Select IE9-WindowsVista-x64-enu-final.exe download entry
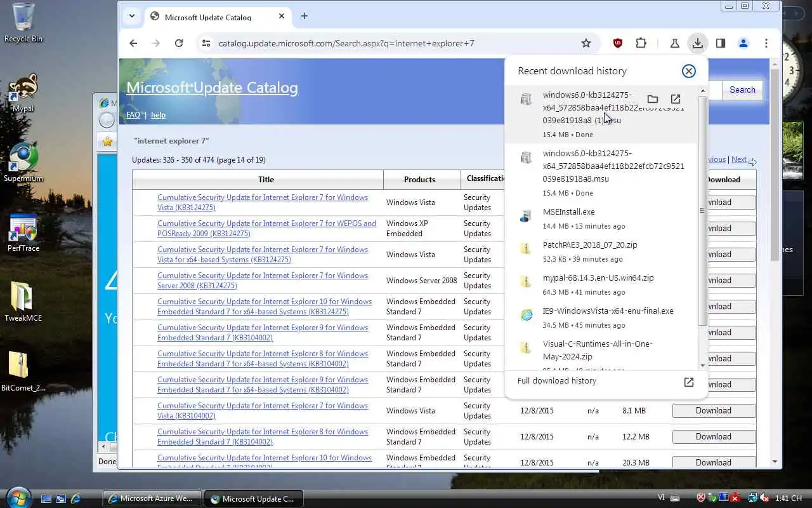The height and width of the screenshot is (508, 812). [x=601, y=317]
